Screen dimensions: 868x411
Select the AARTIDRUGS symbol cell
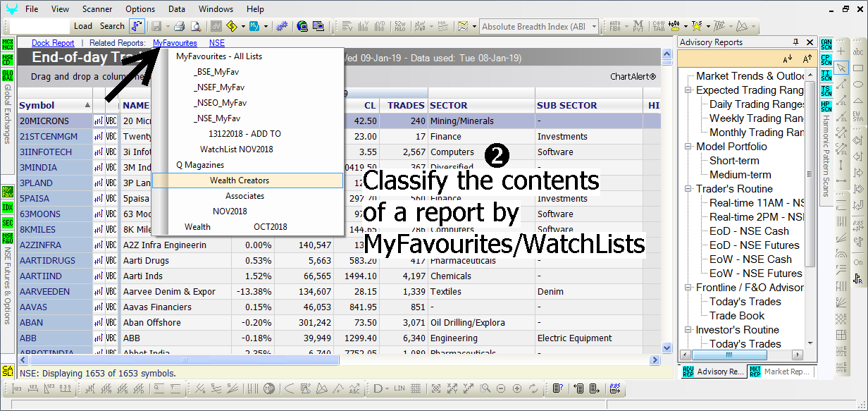coord(55,260)
